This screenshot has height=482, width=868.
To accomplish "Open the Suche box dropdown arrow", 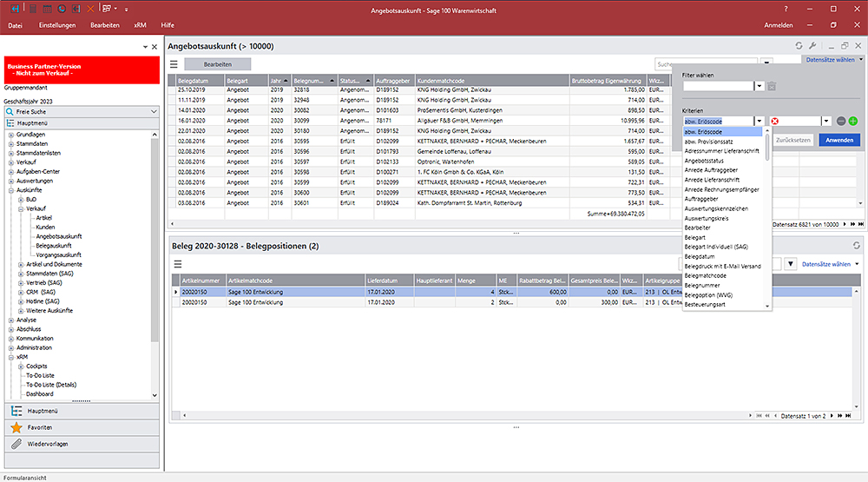I will [x=766, y=63].
